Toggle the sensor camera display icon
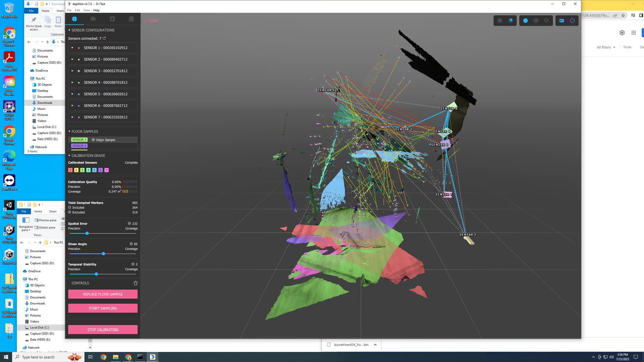The width and height of the screenshot is (644, 362). click(x=561, y=21)
